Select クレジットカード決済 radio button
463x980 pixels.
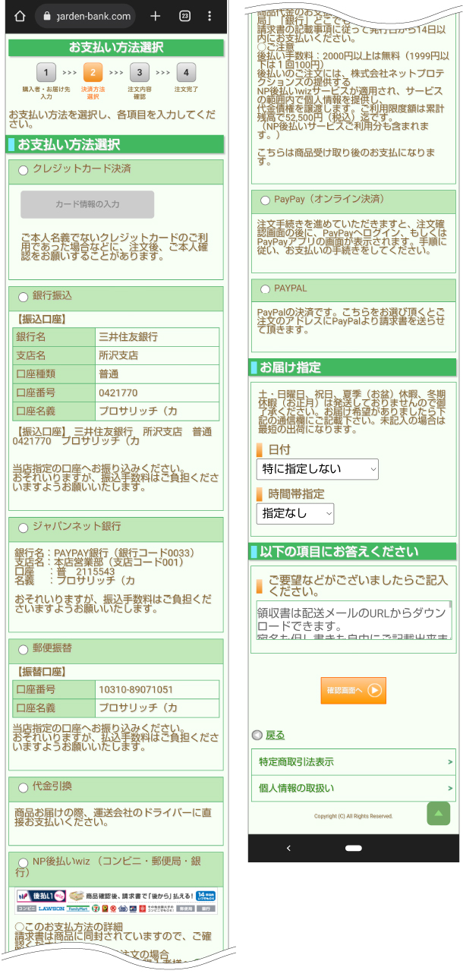(22, 170)
